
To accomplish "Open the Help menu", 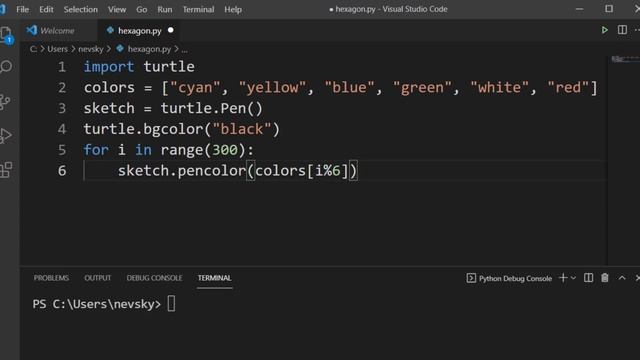I will (x=233, y=9).
